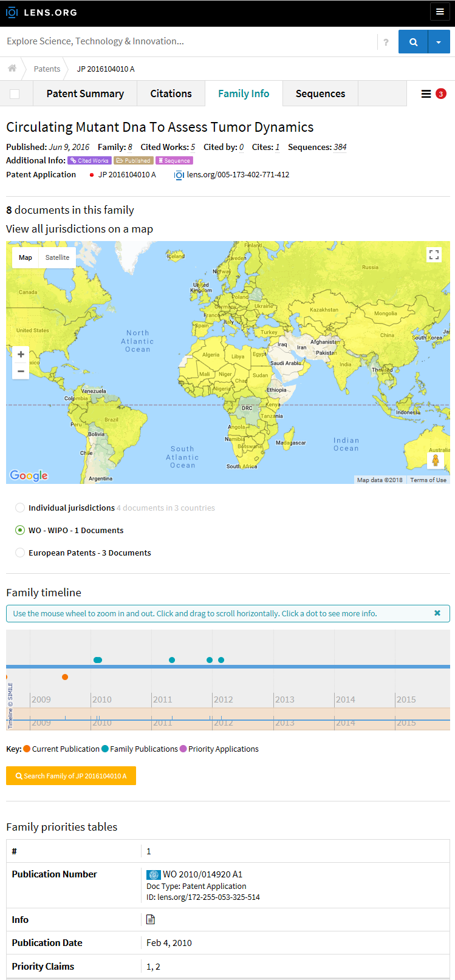Switch map to Satellite view
This screenshot has height=980, width=455.
coord(57,257)
